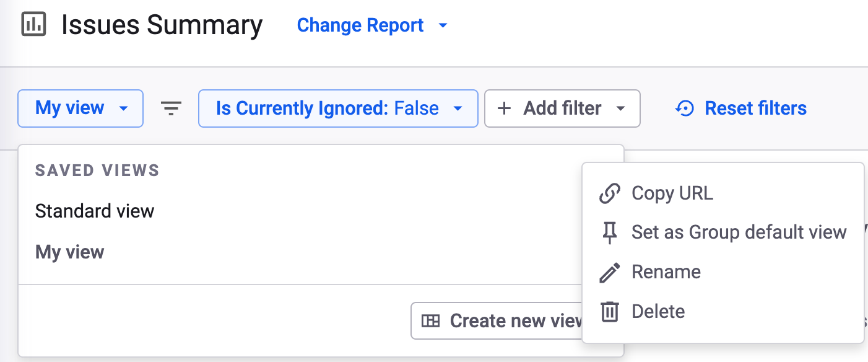Choose Set as Group default view

(x=739, y=232)
